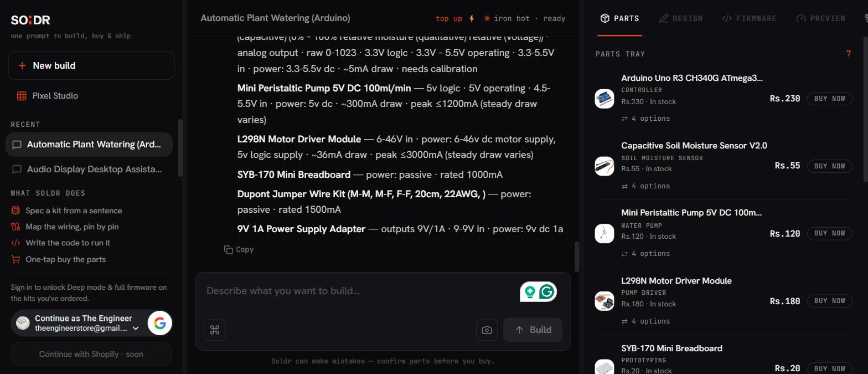
Task: Click the green lightbulb extension icon
Action: 530,291
